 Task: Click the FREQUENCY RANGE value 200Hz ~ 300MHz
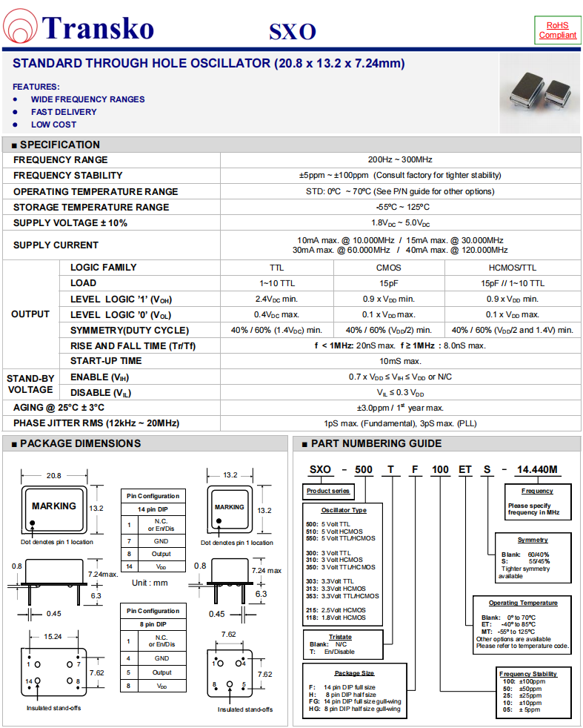pos(400,160)
